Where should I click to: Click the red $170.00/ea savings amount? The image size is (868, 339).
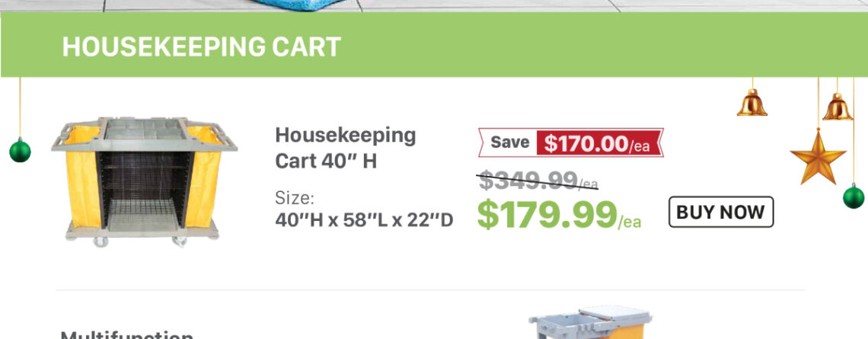pos(598,143)
